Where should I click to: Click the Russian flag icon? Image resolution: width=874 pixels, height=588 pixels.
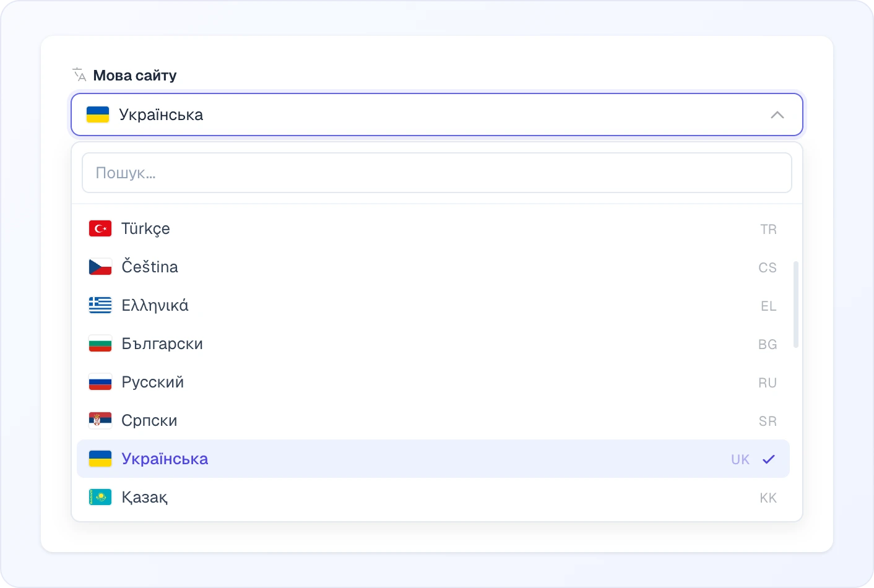pyautogui.click(x=100, y=382)
